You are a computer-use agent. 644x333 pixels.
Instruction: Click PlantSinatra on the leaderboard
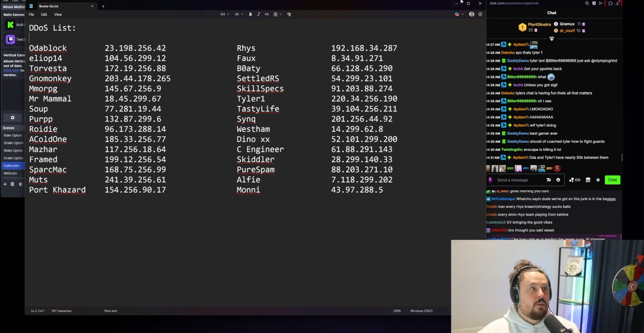tap(539, 24)
